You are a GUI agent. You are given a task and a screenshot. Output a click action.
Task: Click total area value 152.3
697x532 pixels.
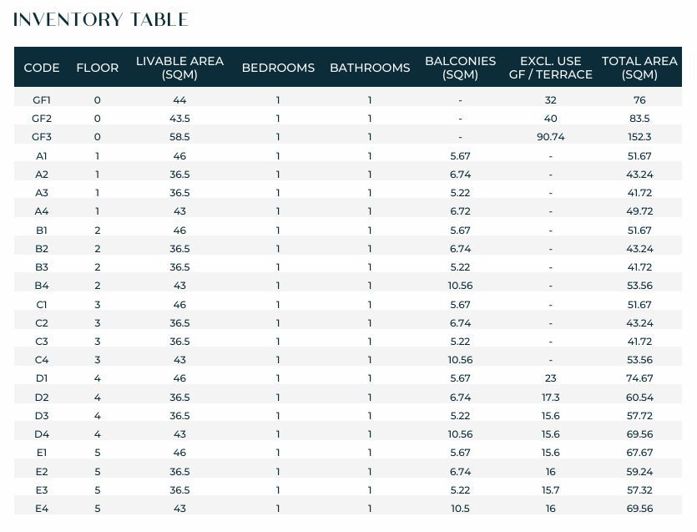point(640,137)
